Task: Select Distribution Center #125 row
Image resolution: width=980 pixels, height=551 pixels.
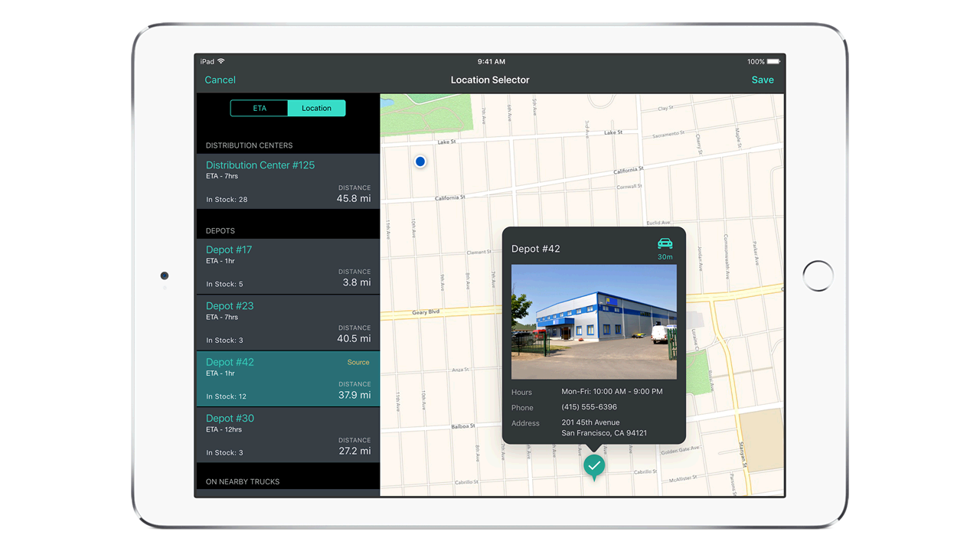Action: point(288,181)
